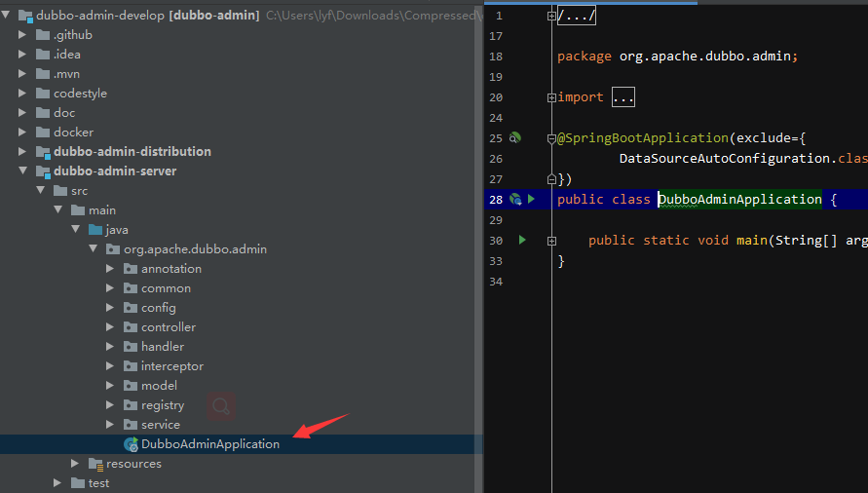Click DataSourceAutoConfiguration in the editor
868x493 pixels.
pos(725,159)
